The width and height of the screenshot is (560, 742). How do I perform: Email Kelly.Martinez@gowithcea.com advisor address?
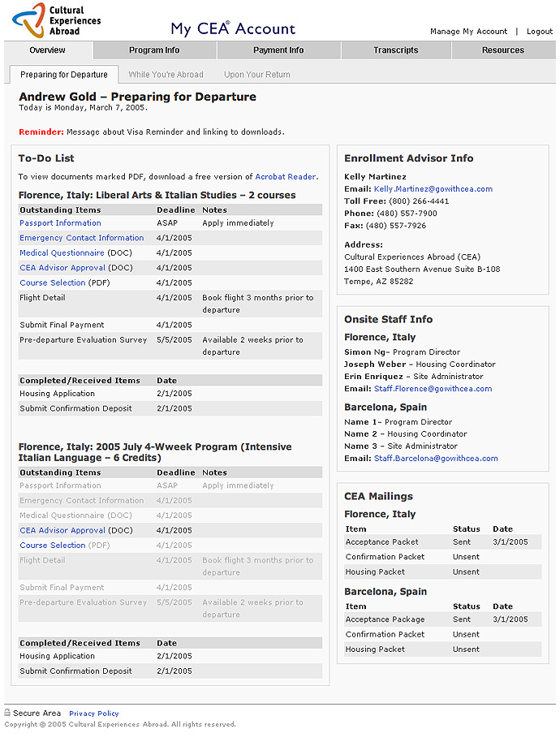tap(433, 189)
